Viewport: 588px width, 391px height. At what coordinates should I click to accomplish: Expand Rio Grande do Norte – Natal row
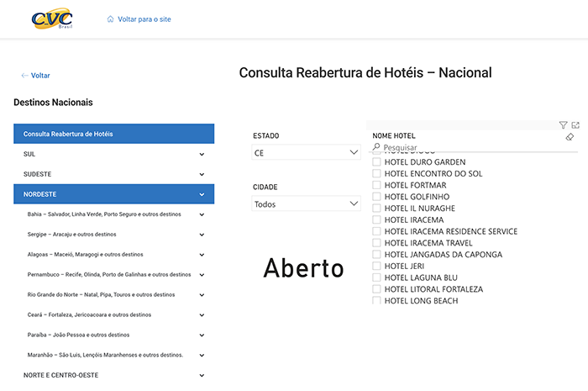114,294
